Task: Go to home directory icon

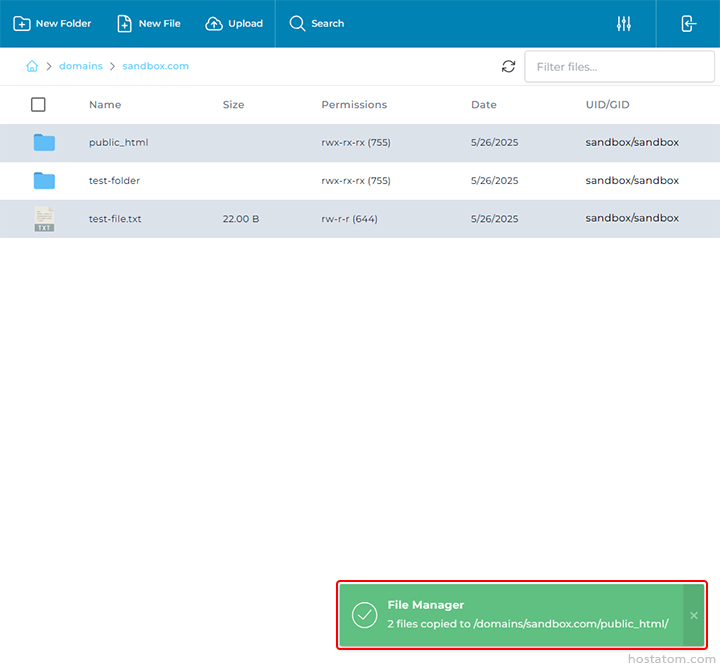Action: [32, 66]
